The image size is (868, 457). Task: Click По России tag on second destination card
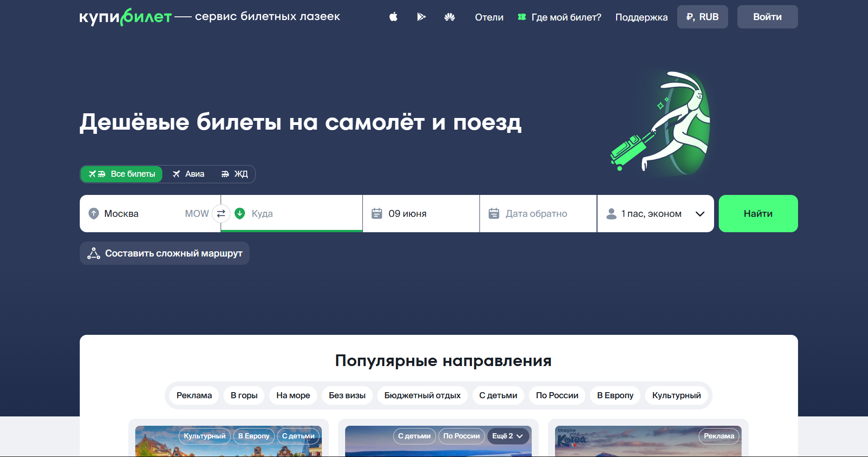click(461, 436)
